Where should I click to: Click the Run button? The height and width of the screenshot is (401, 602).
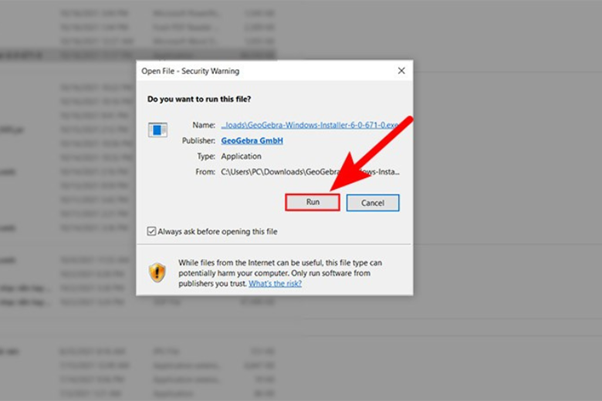point(313,202)
